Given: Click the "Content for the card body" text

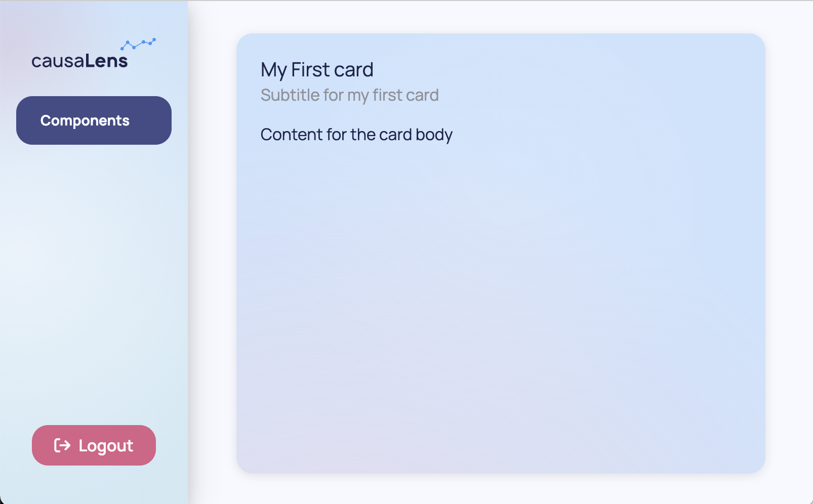Looking at the screenshot, I should pyautogui.click(x=356, y=135).
